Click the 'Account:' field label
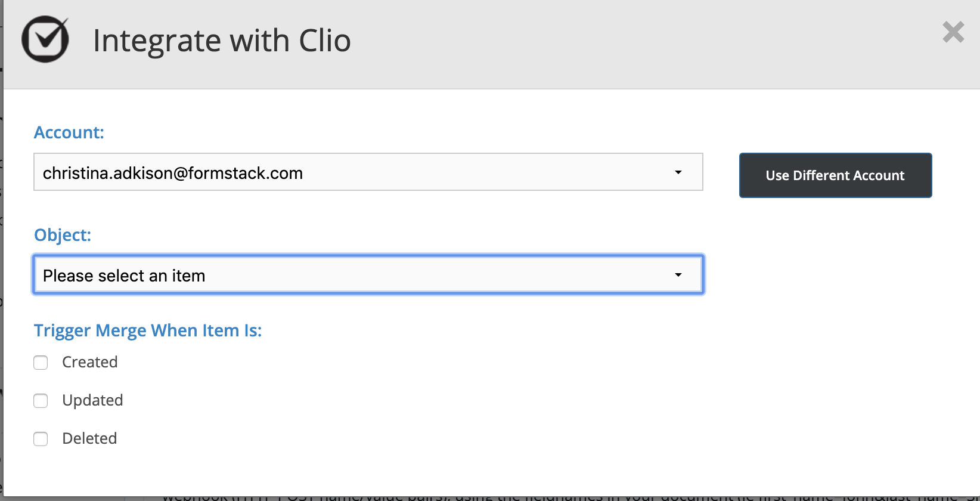 (69, 132)
